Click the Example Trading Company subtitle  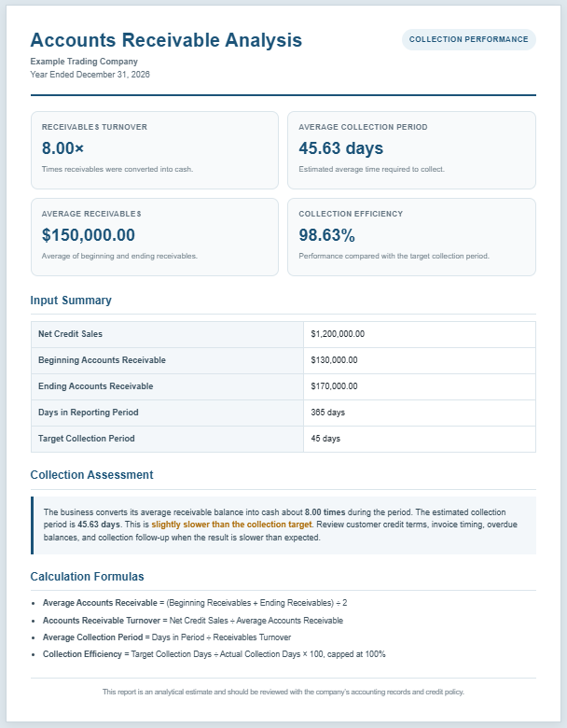(84, 62)
